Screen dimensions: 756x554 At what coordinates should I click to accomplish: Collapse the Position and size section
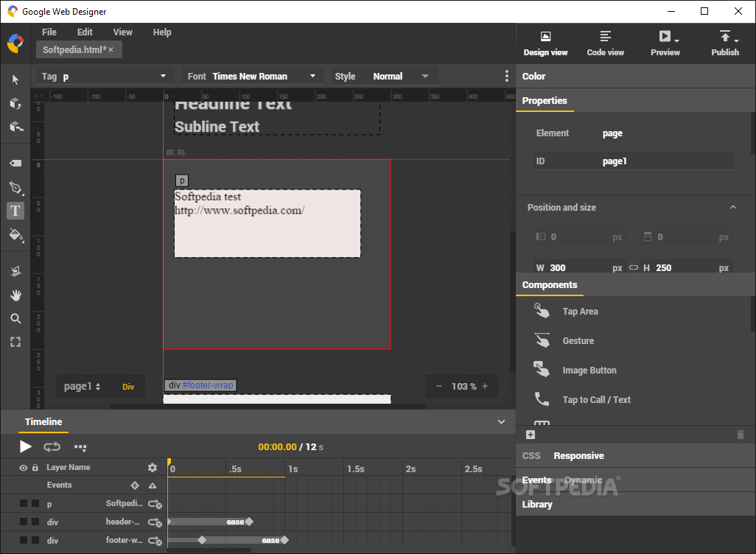click(733, 207)
